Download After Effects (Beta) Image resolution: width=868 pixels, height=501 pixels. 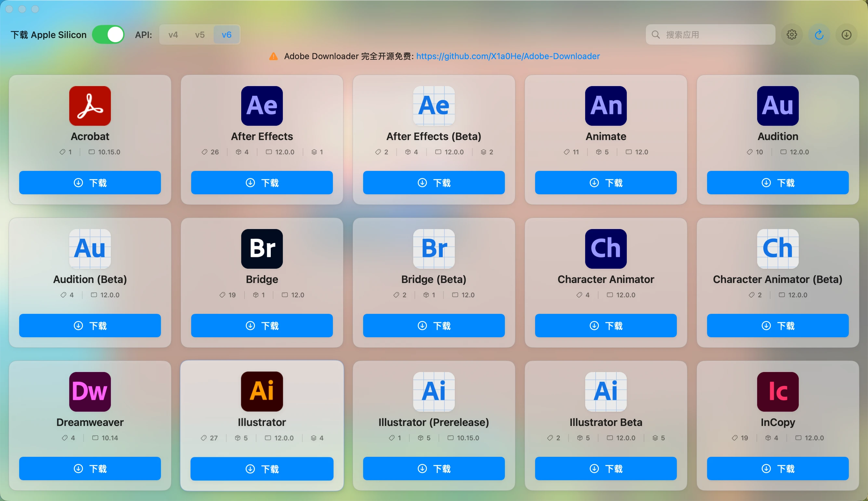click(434, 182)
